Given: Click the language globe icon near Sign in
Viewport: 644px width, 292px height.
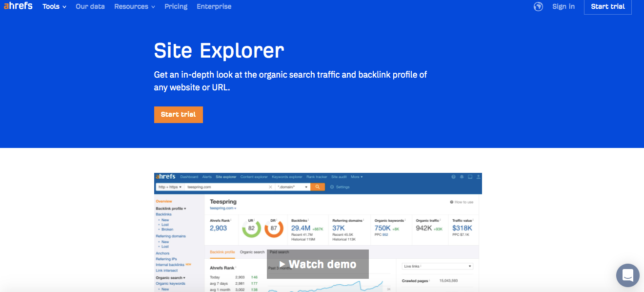Looking at the screenshot, I should click(x=538, y=7).
